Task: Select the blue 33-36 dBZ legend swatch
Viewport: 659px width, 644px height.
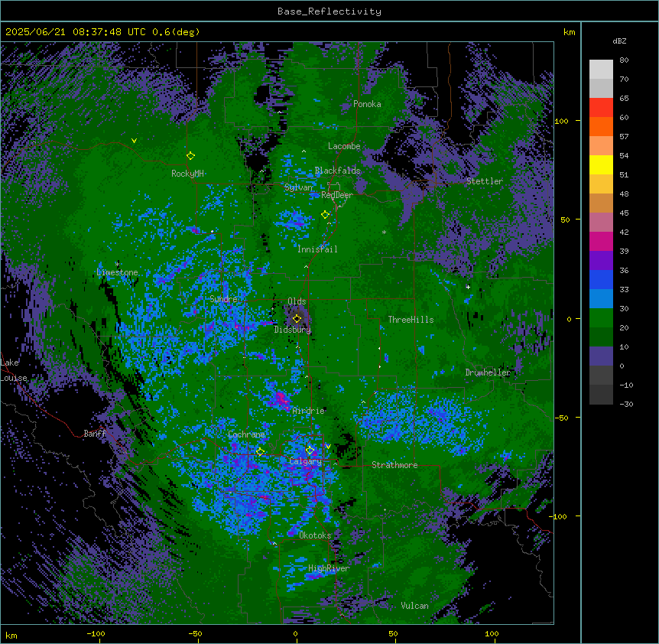Action: [601, 279]
